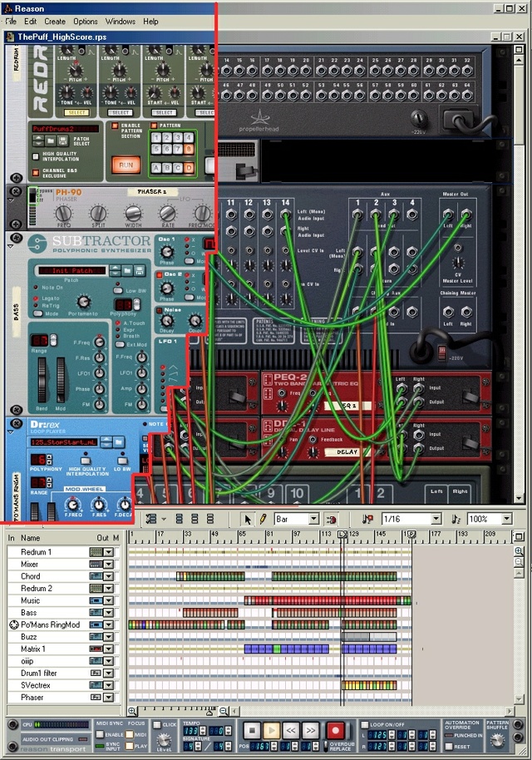Adjust the Pattern Shuffle knob
Screen dimensions: 532x760
point(497,740)
